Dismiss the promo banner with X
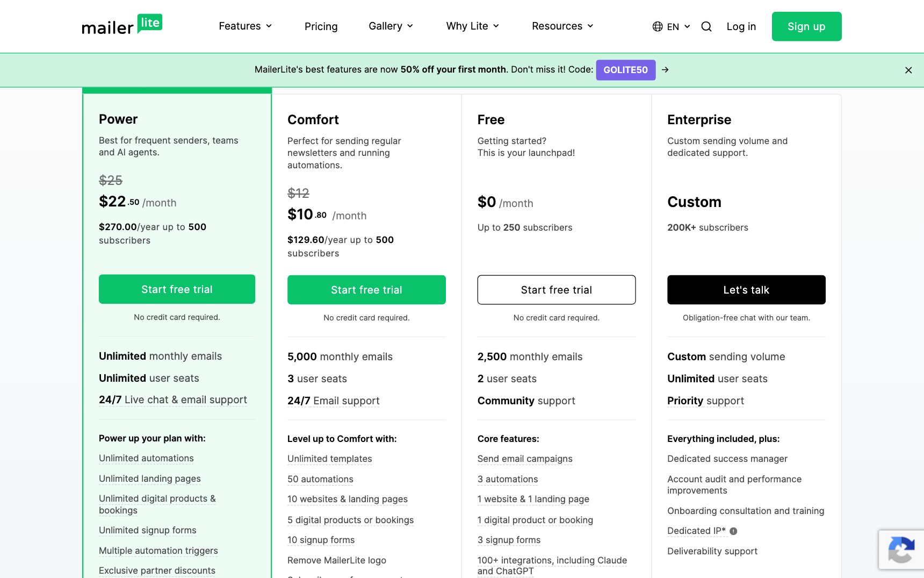The image size is (924, 578). click(x=908, y=70)
